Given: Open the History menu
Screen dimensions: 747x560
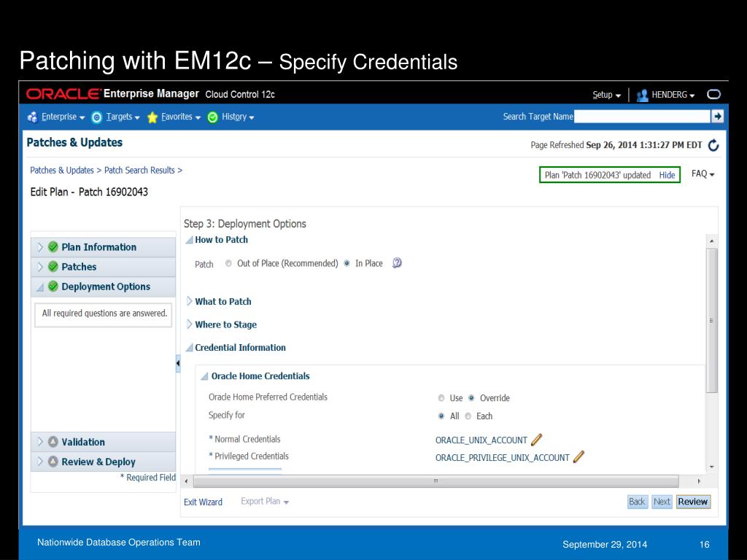Looking at the screenshot, I should click(x=238, y=117).
